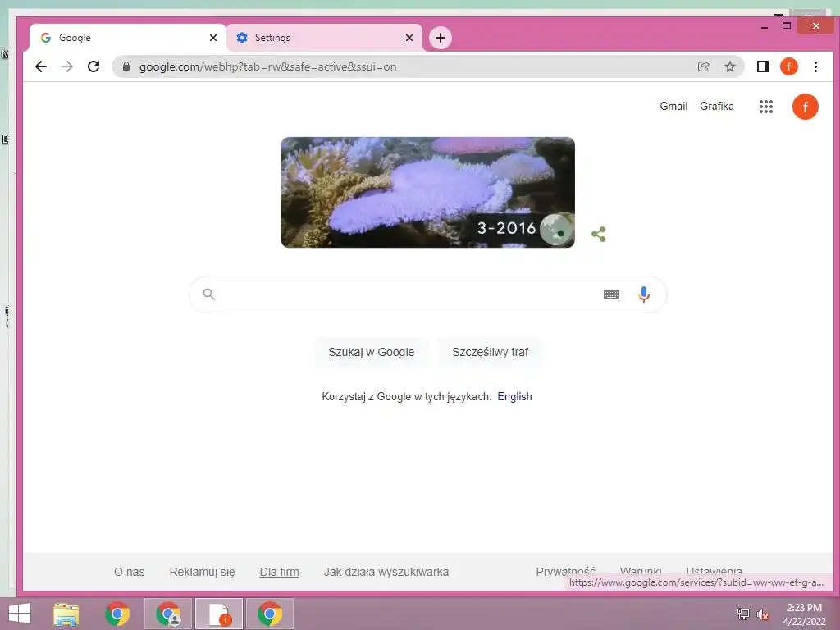Open Google apps grid
This screenshot has width=840, height=630.
pos(766,107)
